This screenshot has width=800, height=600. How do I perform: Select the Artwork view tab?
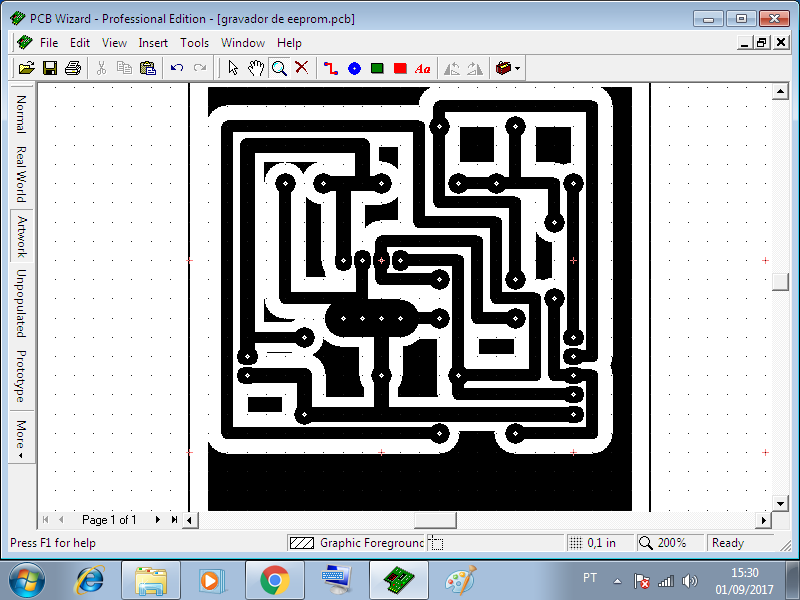tap(21, 236)
